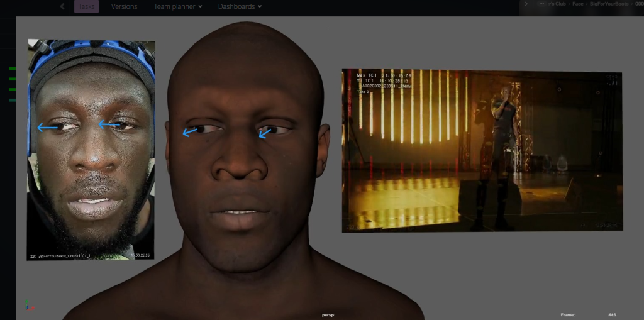
Task: Select the Face breadcrumb link
Action: click(x=578, y=4)
